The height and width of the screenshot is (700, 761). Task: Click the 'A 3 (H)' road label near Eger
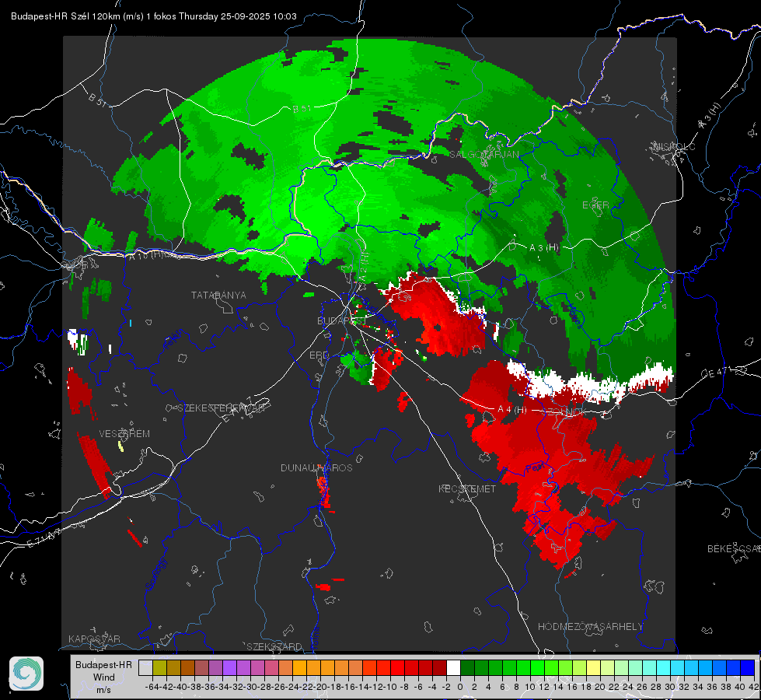544,248
